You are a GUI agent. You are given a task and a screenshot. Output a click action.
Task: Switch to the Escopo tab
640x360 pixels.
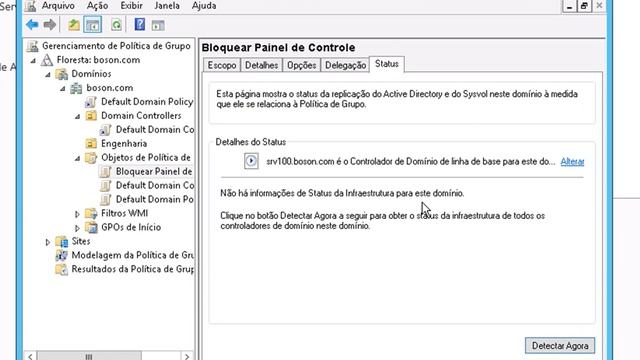(222, 65)
